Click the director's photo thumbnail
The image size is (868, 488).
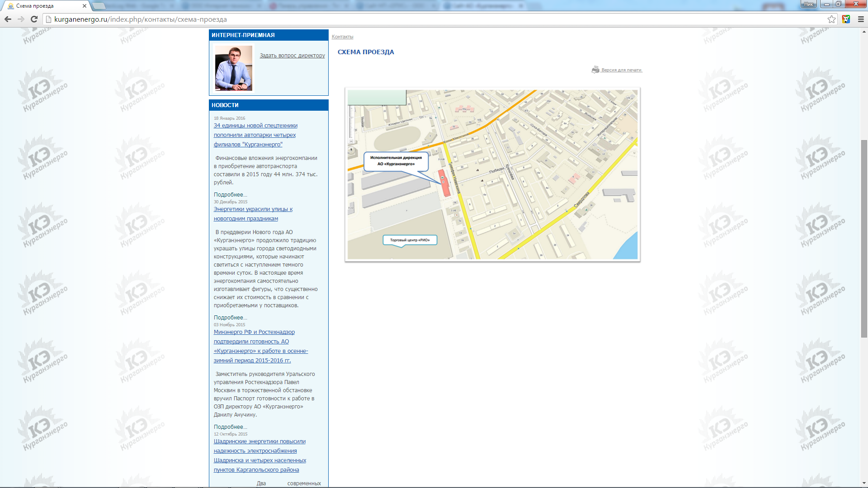(233, 68)
